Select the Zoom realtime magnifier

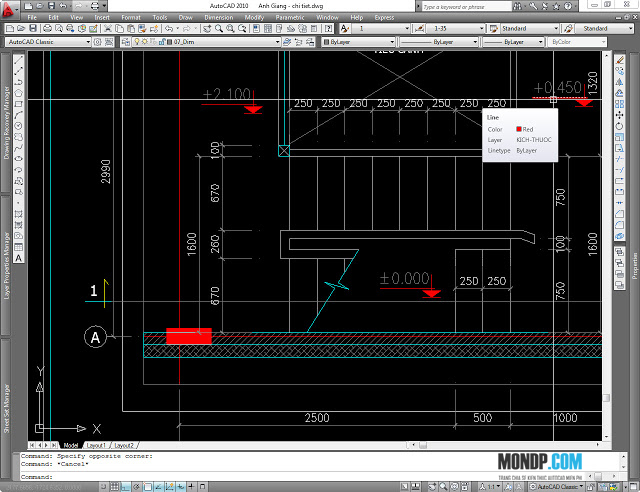(219, 29)
